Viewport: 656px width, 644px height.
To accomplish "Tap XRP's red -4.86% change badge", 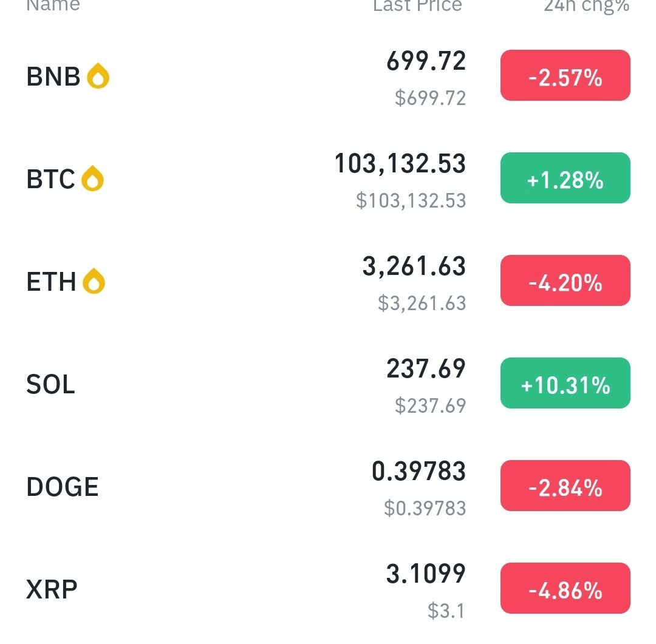I will (565, 588).
